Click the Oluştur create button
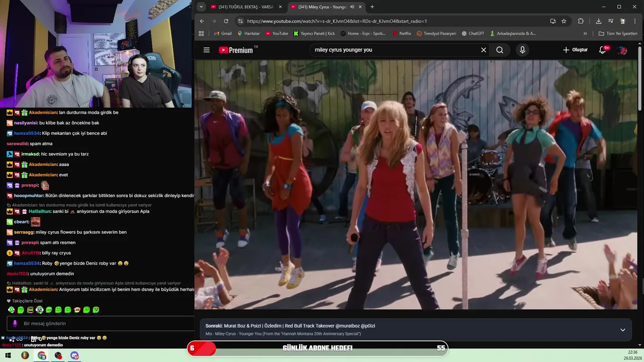The height and width of the screenshot is (362, 644). (x=575, y=50)
